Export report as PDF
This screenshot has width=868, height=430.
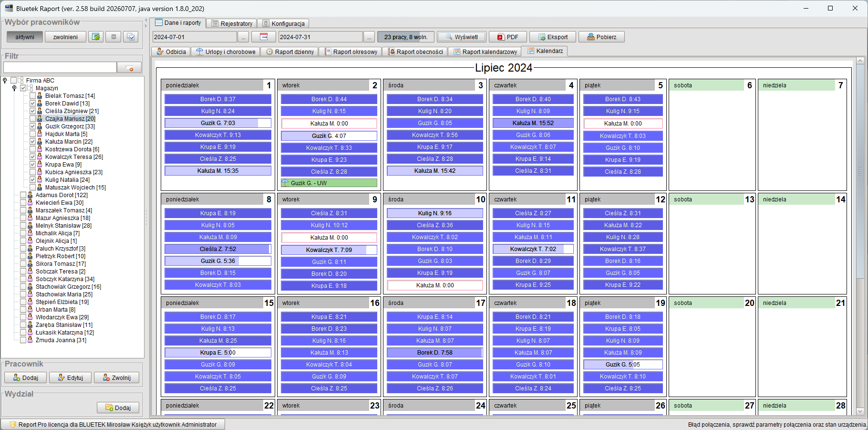(508, 37)
